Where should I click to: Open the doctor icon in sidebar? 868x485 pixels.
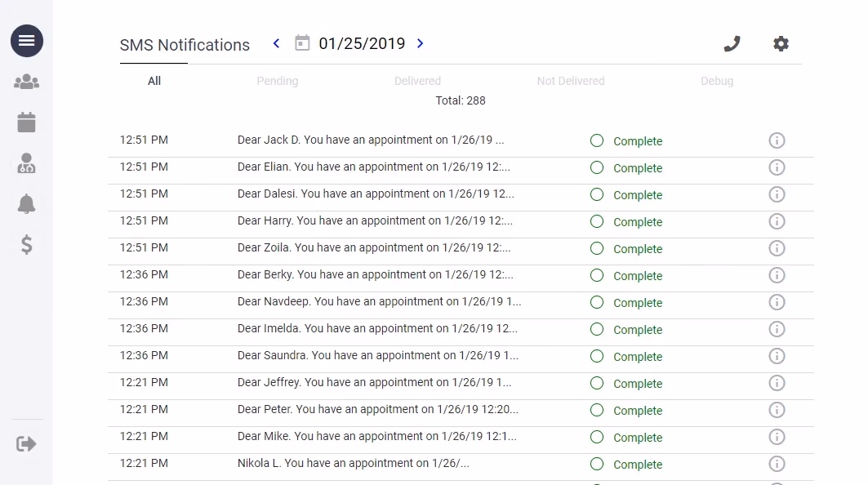click(27, 163)
